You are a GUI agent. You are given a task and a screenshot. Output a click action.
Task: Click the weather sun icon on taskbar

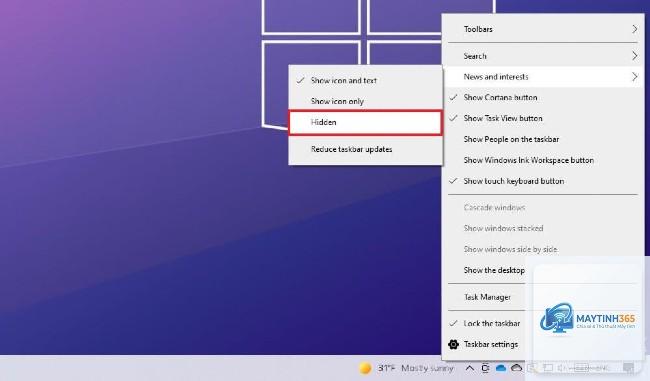pos(365,368)
